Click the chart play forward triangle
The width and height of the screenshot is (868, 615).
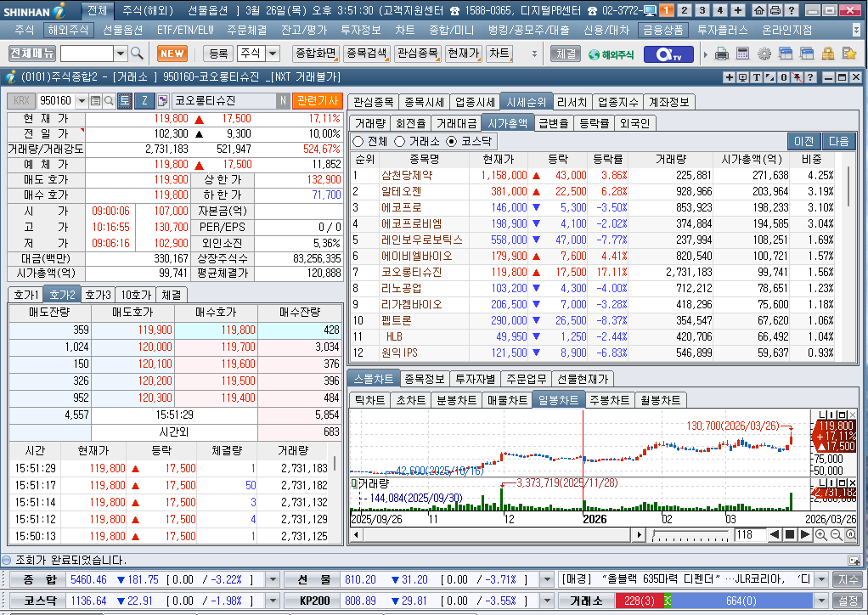[805, 535]
